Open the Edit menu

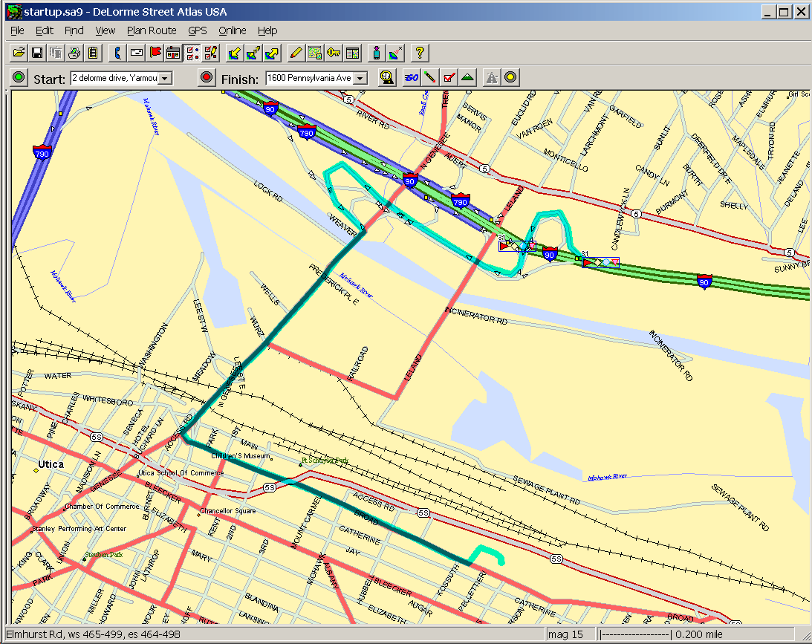coord(44,30)
